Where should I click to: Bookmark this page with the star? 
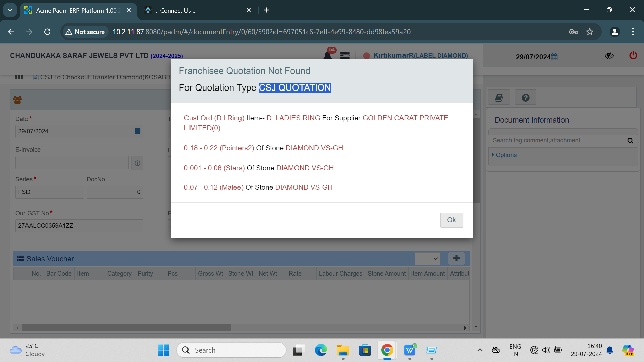(x=590, y=32)
